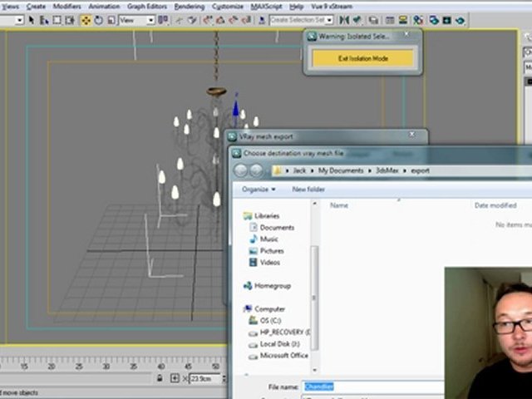Select the Homegroup icon in sidebar
Viewport: 532px width, 399px height.
pyautogui.click(x=248, y=285)
